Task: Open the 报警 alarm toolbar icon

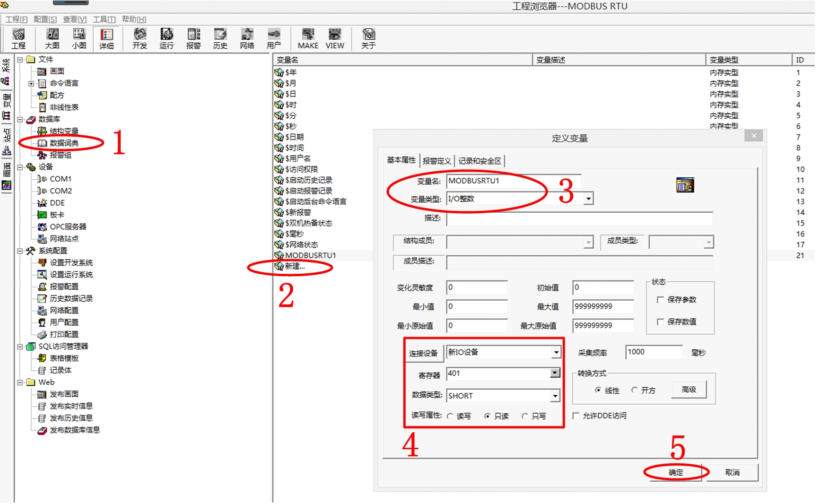Action: point(193,38)
